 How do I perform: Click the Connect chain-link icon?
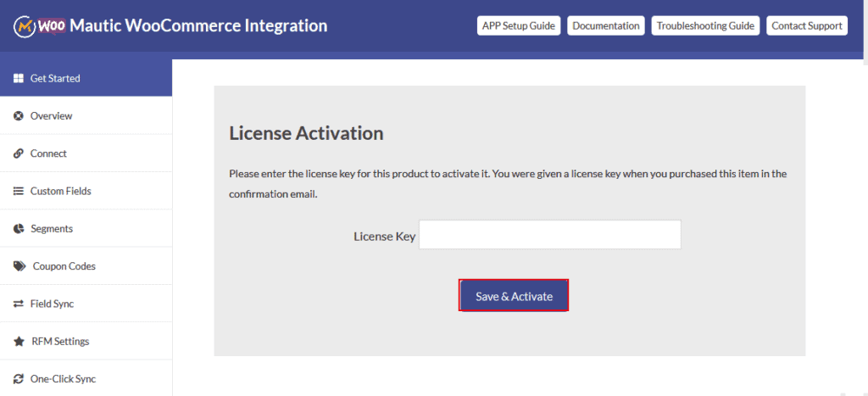pyautogui.click(x=19, y=153)
